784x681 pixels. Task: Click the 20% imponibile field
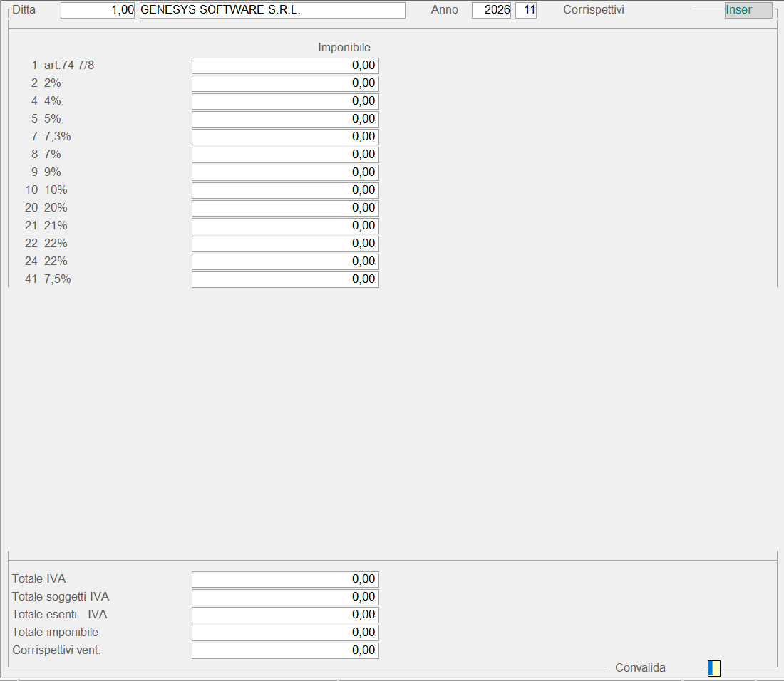(285, 208)
